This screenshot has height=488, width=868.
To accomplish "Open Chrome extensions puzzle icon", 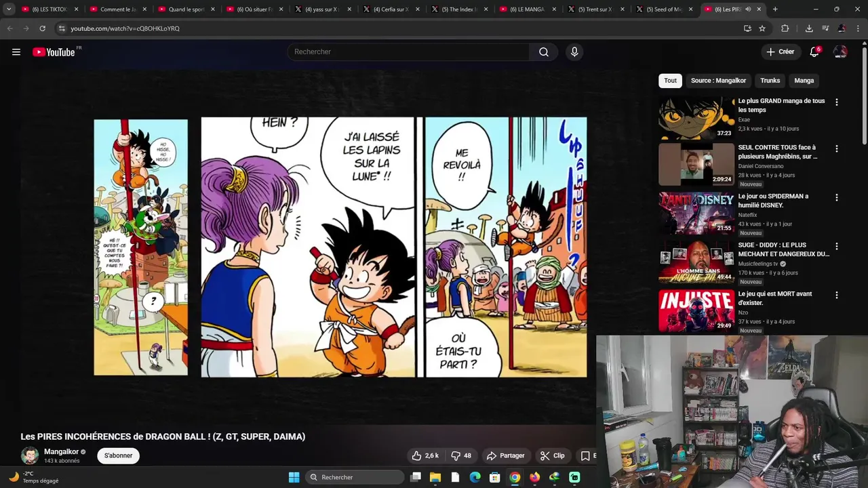I will coord(785,28).
